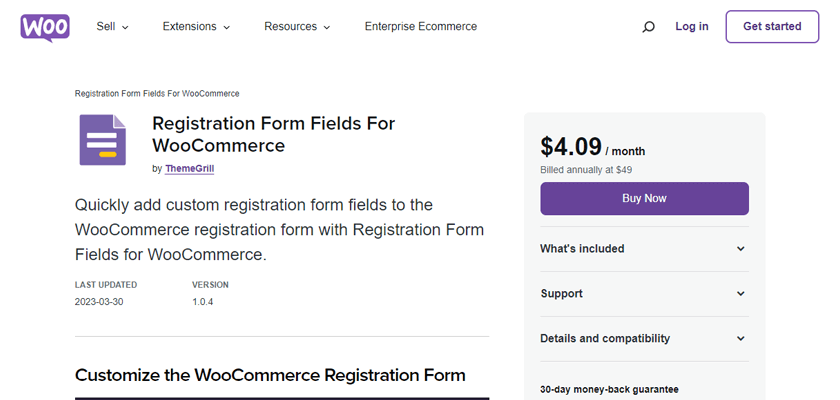Open the Extensions dropdown menu
This screenshot has height=400, width=840.
coord(196,27)
